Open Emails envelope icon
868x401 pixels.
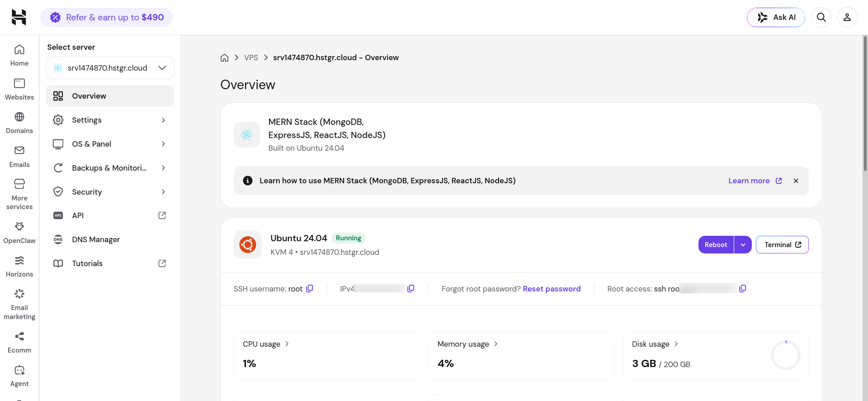click(x=19, y=150)
